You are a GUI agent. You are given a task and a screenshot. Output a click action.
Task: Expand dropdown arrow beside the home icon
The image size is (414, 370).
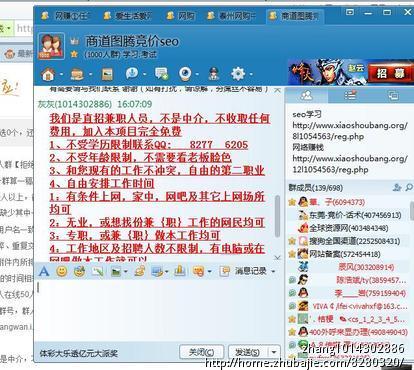pos(61,74)
